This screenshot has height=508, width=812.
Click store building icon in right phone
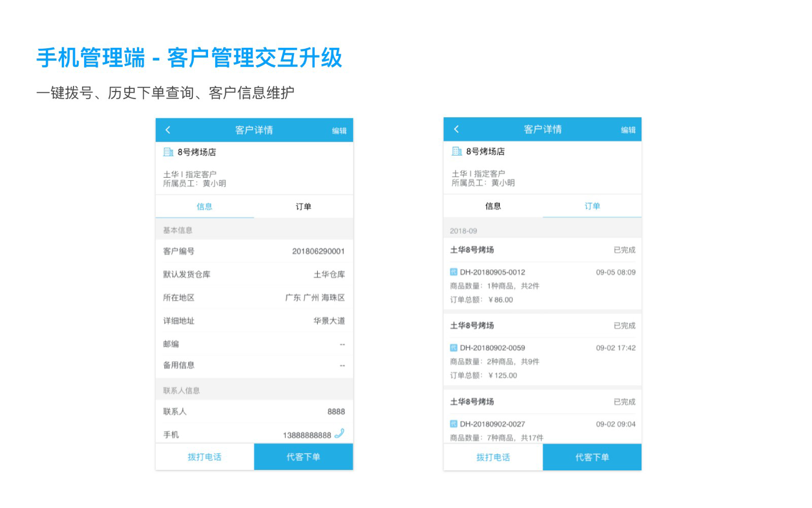coord(457,151)
